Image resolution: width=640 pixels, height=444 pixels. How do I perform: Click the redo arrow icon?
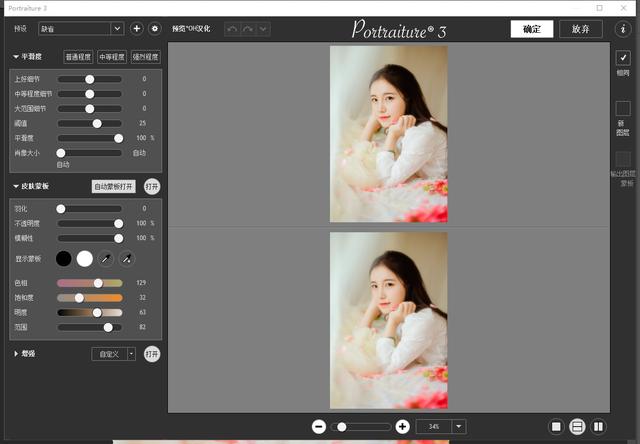coord(248,29)
